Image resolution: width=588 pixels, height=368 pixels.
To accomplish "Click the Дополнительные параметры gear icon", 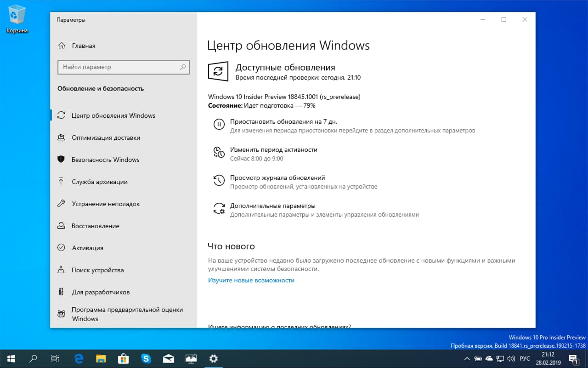I will (x=219, y=208).
